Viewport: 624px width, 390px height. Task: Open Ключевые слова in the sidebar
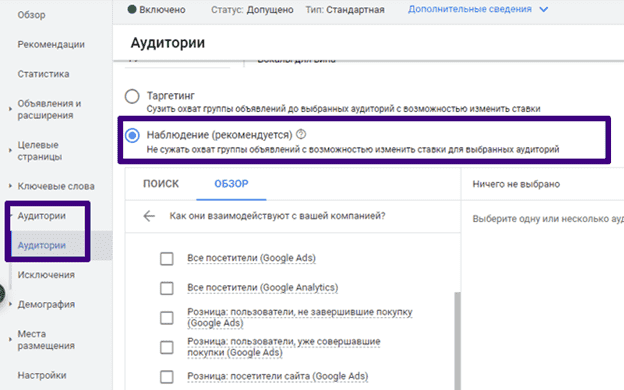pos(56,186)
